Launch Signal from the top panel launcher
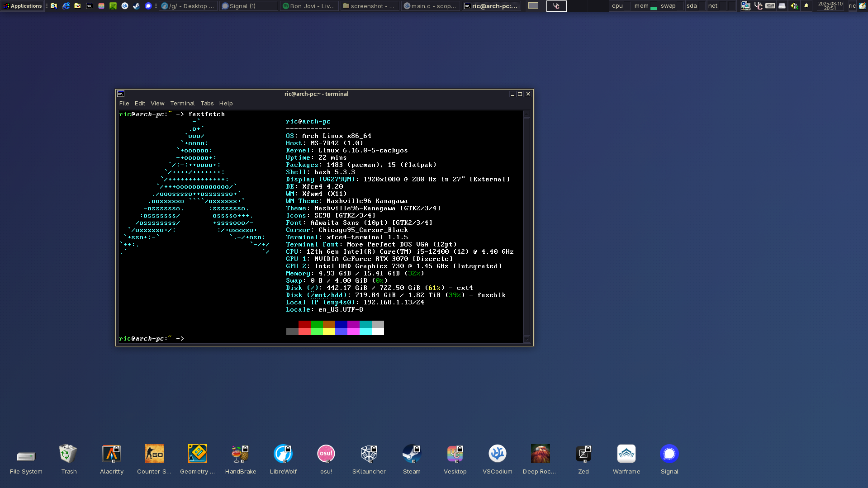Screen dimensions: 868x488 pyautogui.click(x=148, y=6)
